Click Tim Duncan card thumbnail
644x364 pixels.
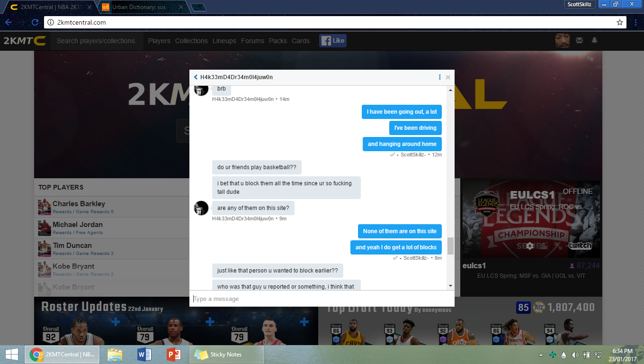click(x=45, y=249)
